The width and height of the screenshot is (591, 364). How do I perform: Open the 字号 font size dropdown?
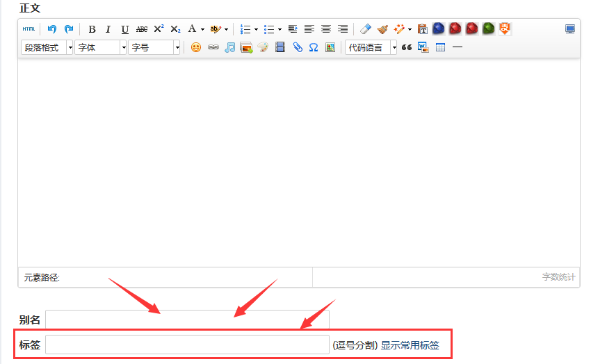tap(154, 47)
